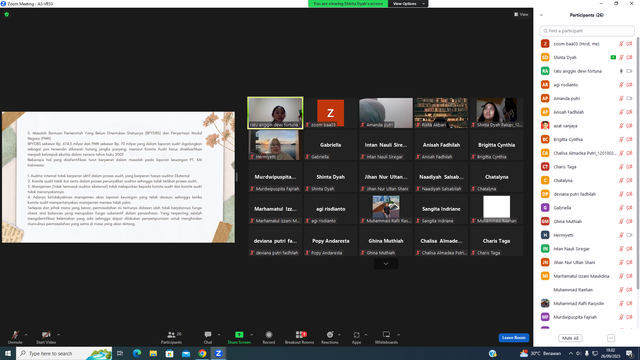Image resolution: width=640 pixels, height=360 pixels.
Task: Toggle mute for ratu anggin dewi fortuna in list
Action: click(x=621, y=71)
